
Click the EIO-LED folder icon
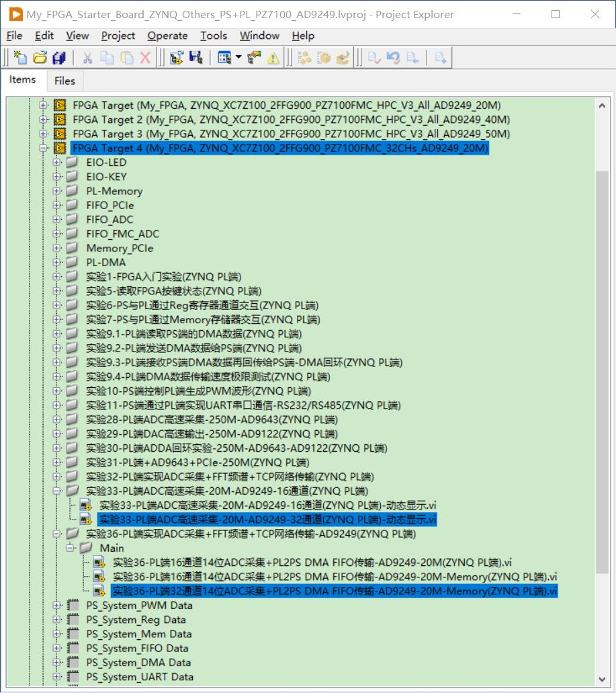(72, 162)
